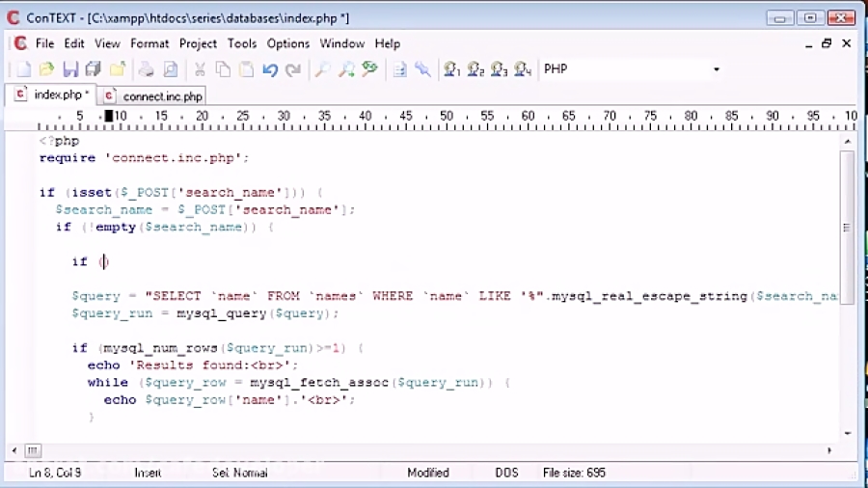Screen dimensions: 868x488
Task: Click the !empty($search_name) line
Action: click(x=164, y=227)
